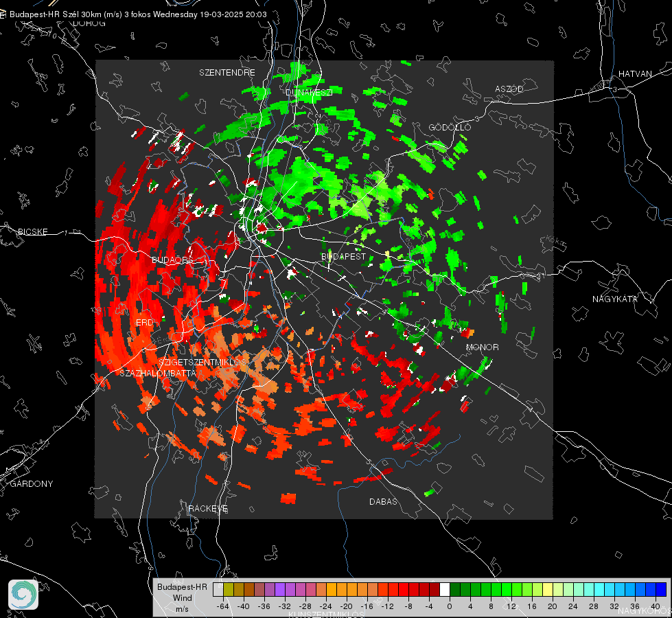Image resolution: width=672 pixels, height=618 pixels.
Task: Click the DABAS city label
Action: (x=383, y=501)
